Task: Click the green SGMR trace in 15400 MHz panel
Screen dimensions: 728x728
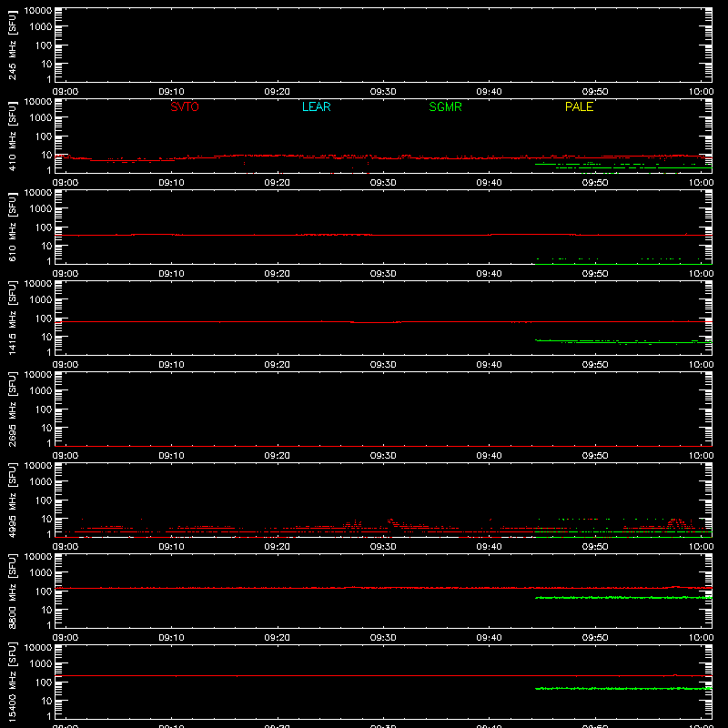Action: click(623, 689)
